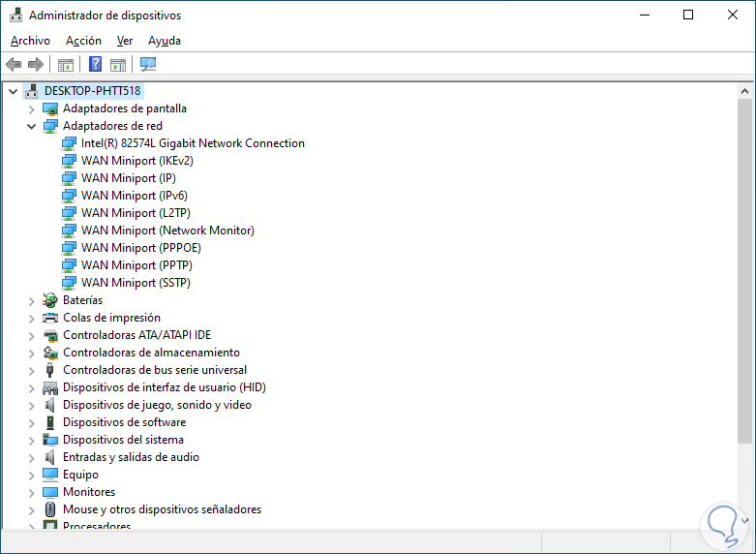Screen dimensions: 756x554
Task: Click the HID interfaz de usuario icon
Action: (50, 387)
